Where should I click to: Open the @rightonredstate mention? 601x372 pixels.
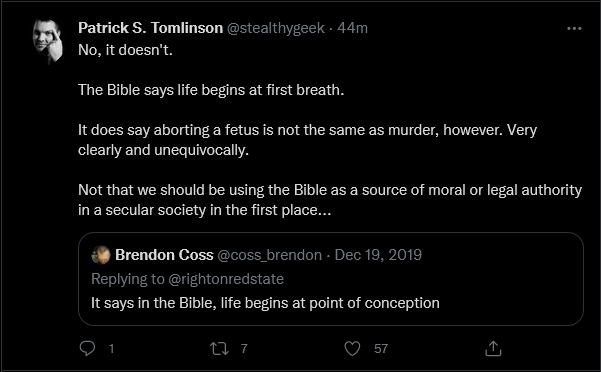226,279
